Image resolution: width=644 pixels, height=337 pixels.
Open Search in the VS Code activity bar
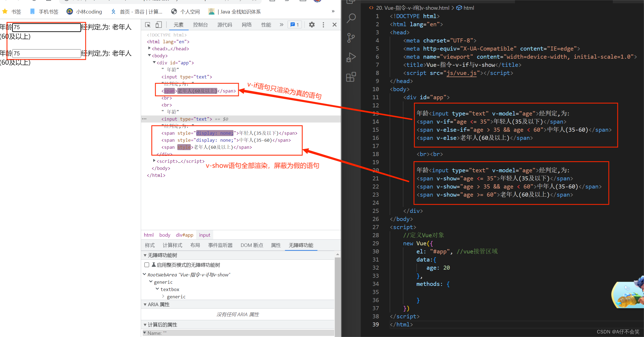click(x=351, y=18)
